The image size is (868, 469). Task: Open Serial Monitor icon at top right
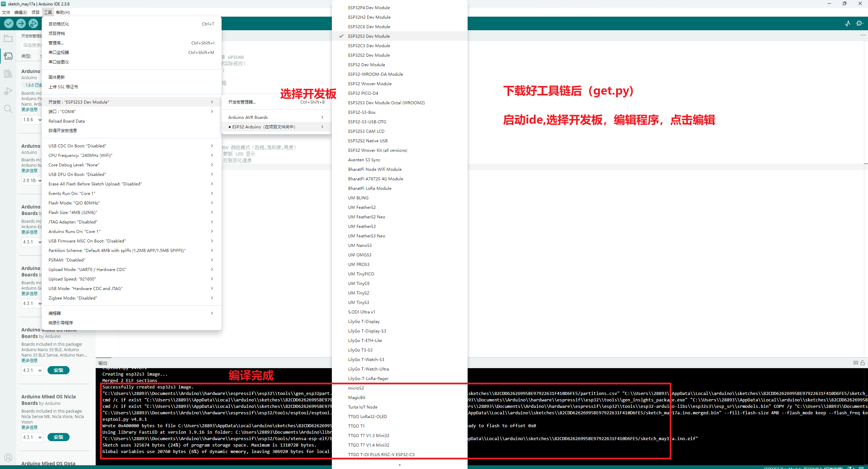pos(860,23)
